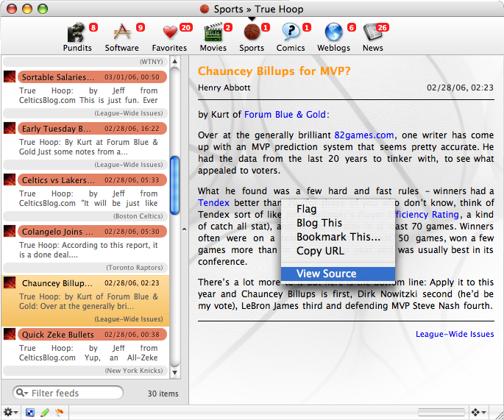Click the article list scroll up arrow
The image size is (504, 420).
tap(174, 61)
